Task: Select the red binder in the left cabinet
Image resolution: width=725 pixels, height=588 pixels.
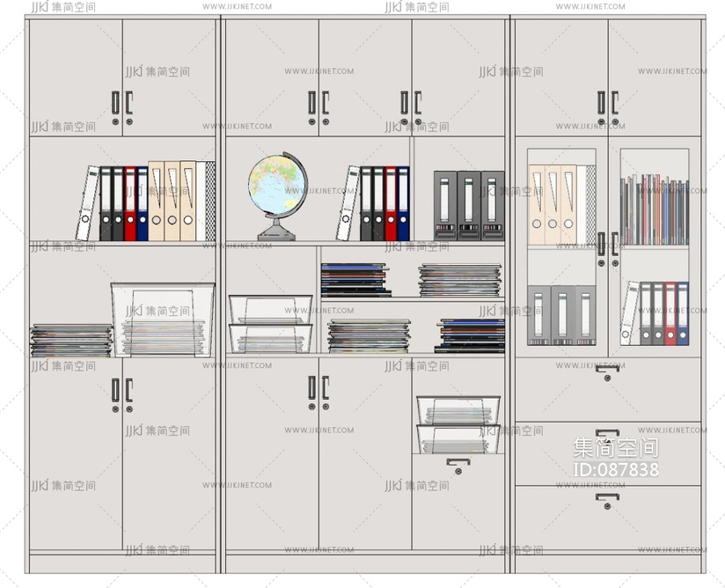Action: [x=130, y=203]
